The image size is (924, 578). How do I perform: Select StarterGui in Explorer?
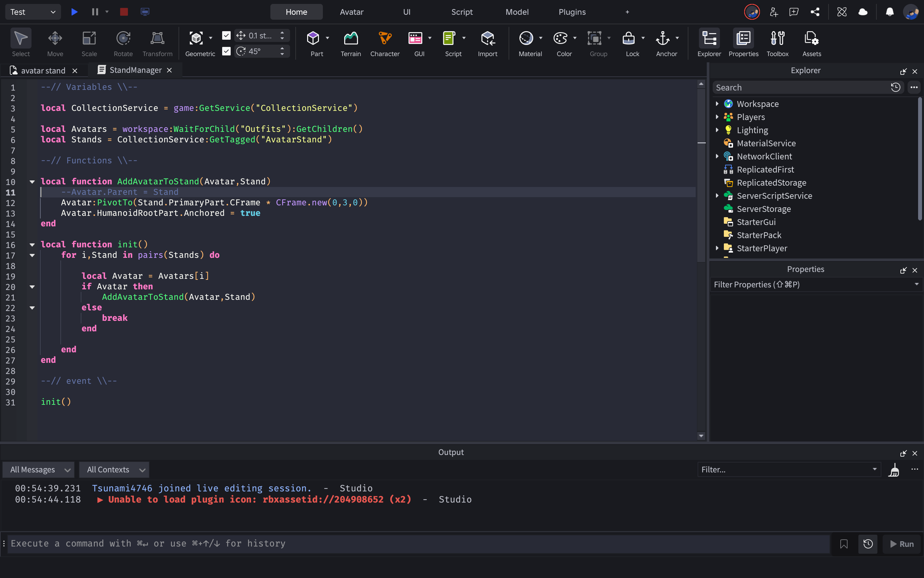(756, 222)
